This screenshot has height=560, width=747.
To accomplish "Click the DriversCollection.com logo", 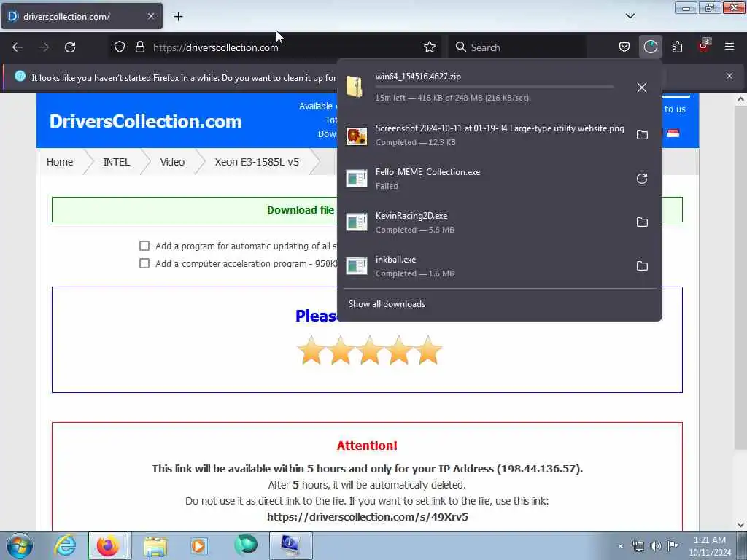I will pyautogui.click(x=146, y=122).
